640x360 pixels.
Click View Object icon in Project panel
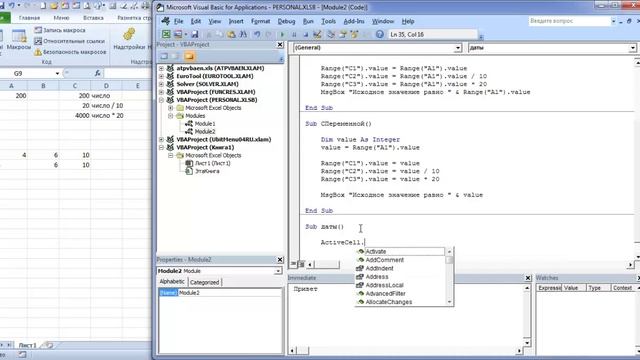[x=176, y=56]
